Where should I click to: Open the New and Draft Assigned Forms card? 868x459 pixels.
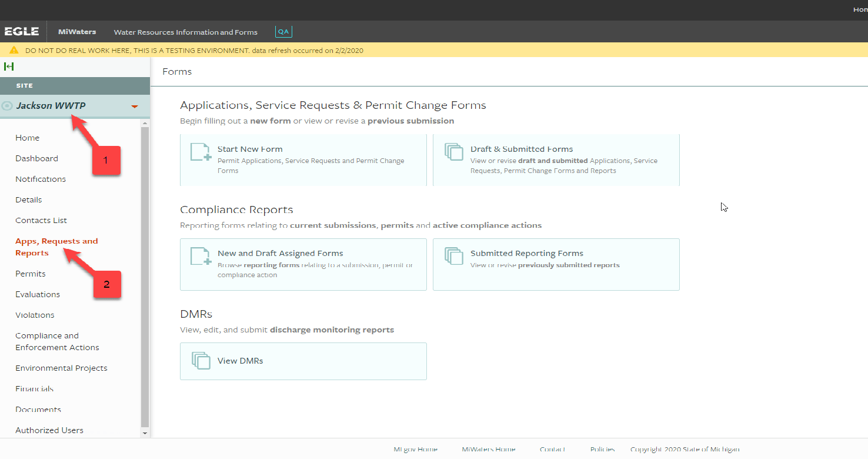tap(303, 264)
